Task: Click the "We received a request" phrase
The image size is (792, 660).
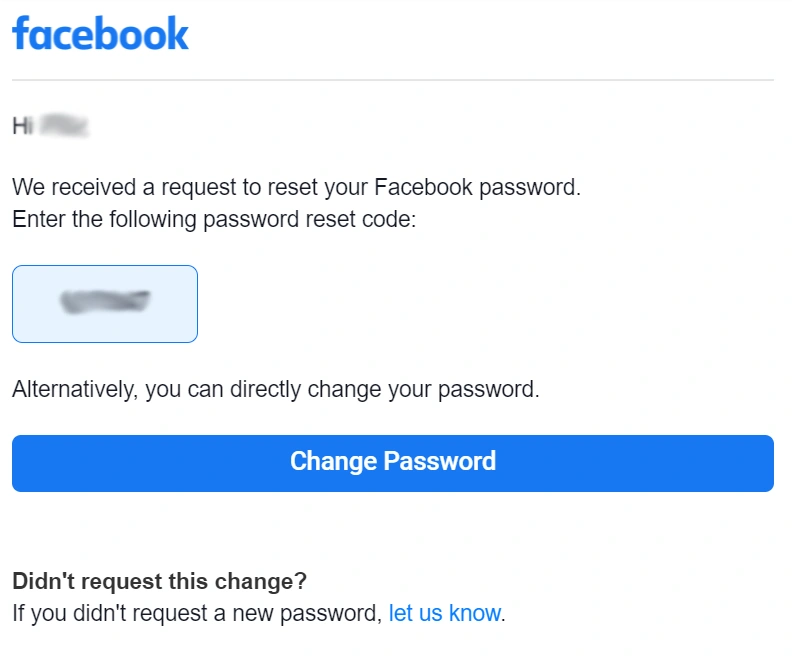Action: tap(124, 187)
